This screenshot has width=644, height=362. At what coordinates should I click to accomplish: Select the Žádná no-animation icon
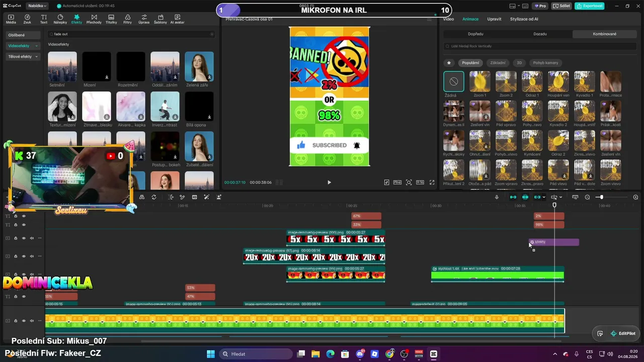click(454, 81)
